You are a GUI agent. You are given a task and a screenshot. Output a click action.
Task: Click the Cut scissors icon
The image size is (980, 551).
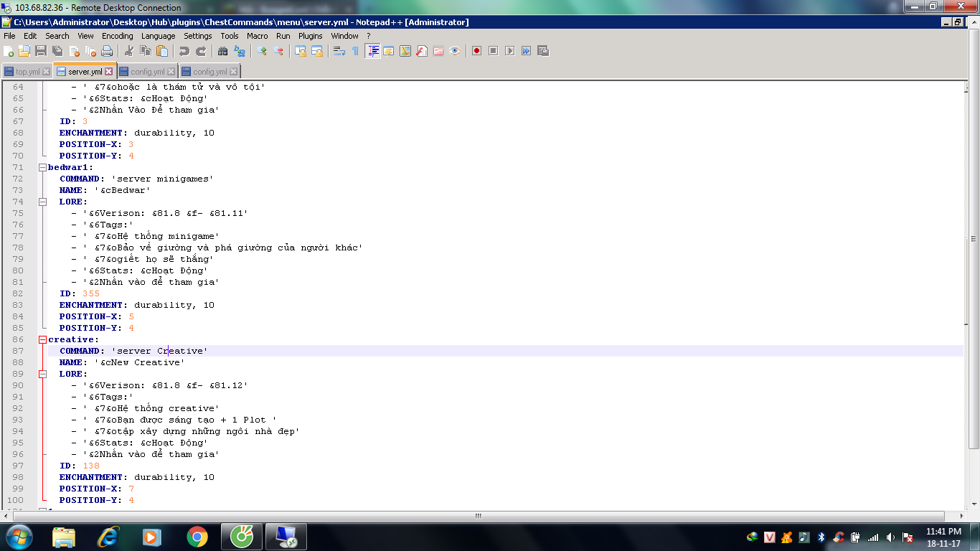129,51
